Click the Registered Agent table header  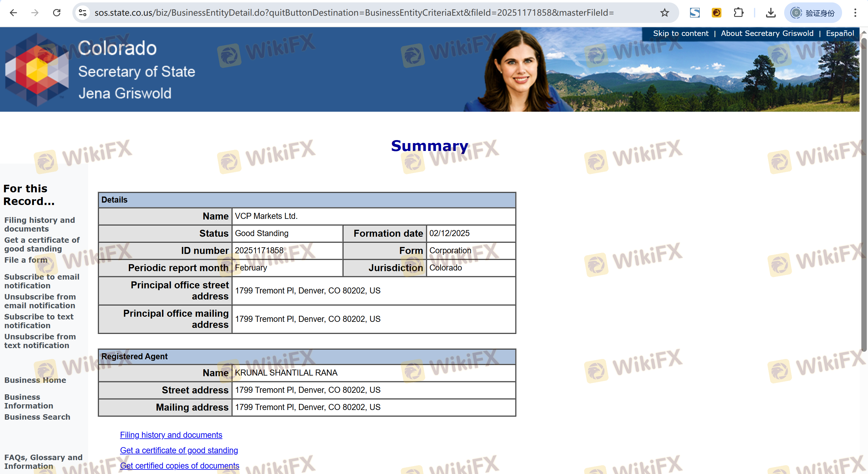tap(307, 356)
